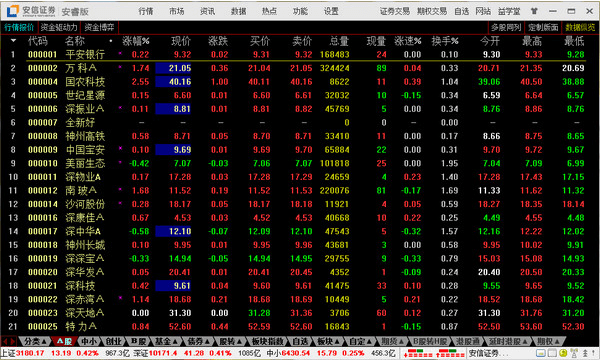The width and height of the screenshot is (600, 361).
Task: Click the 多股同列 button
Action: (506, 28)
